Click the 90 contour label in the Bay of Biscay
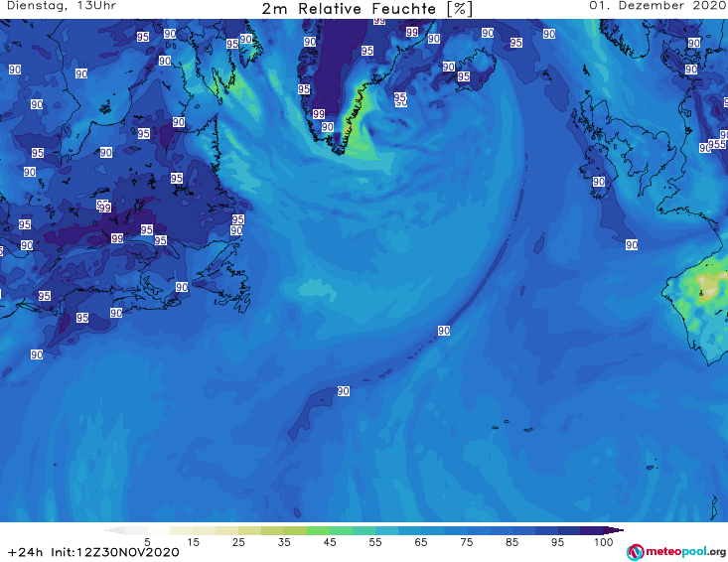This screenshot has height=562, width=728. pos(632,244)
